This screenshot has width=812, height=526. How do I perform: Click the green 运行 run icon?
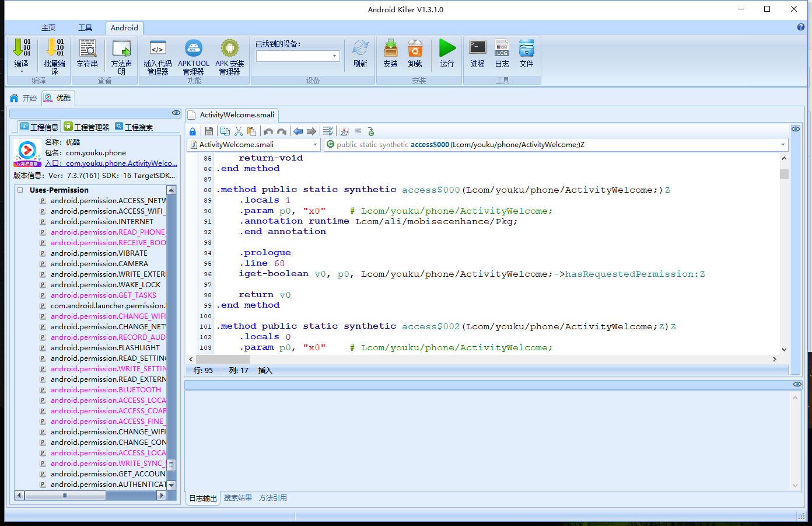click(447, 48)
